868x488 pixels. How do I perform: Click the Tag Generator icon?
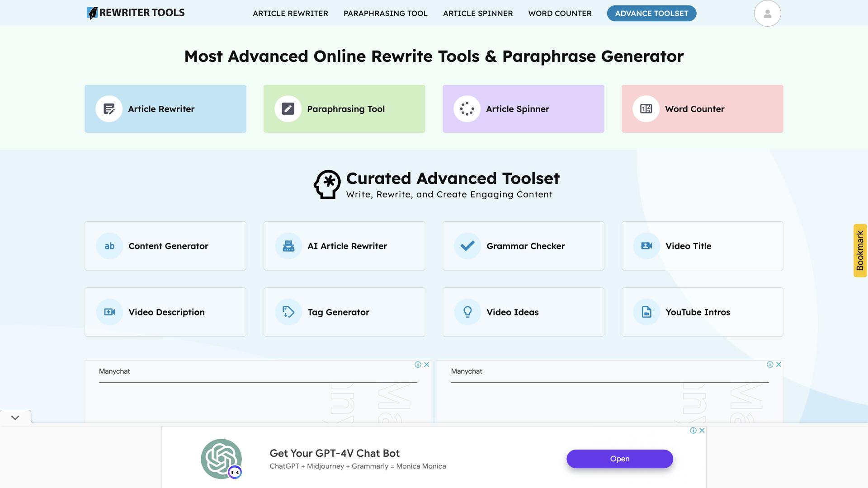tap(288, 312)
